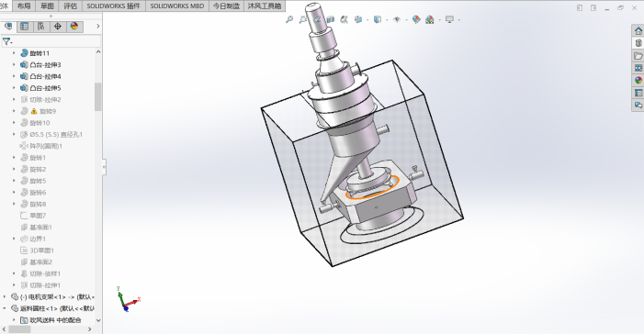Open the PropertyManager tab
The width and height of the screenshot is (644, 334).
pos(25,27)
